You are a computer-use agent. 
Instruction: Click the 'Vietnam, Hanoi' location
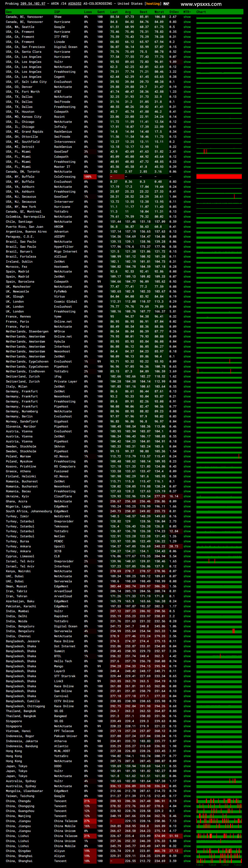[18, 731]
